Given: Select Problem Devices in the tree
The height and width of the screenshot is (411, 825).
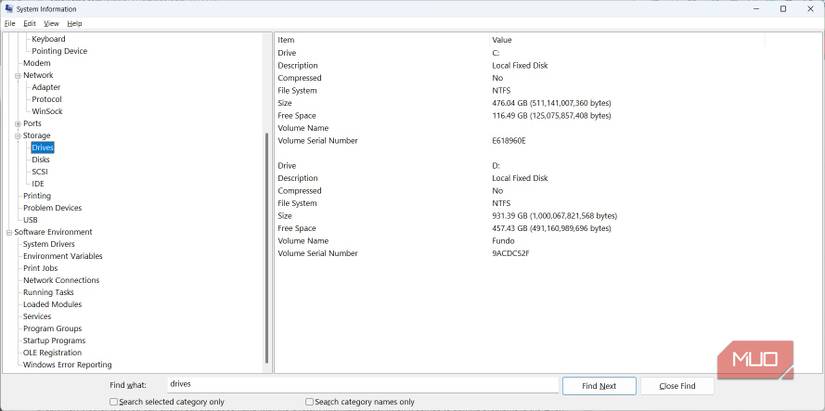Looking at the screenshot, I should 52,208.
